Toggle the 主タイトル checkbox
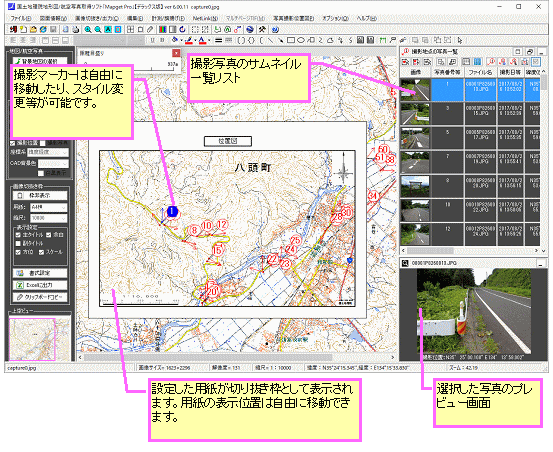The image size is (553, 452). coord(18,235)
